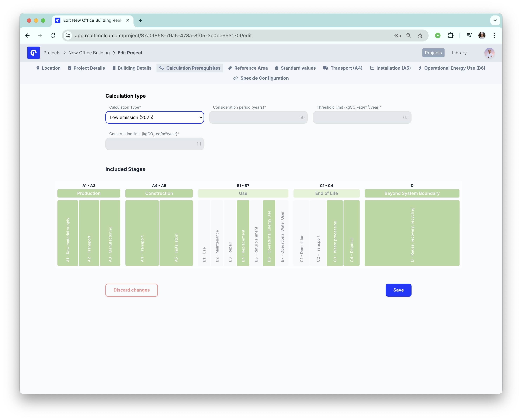Open the browser extensions puzzle icon
Screen dimensions: 522x420
click(450, 35)
